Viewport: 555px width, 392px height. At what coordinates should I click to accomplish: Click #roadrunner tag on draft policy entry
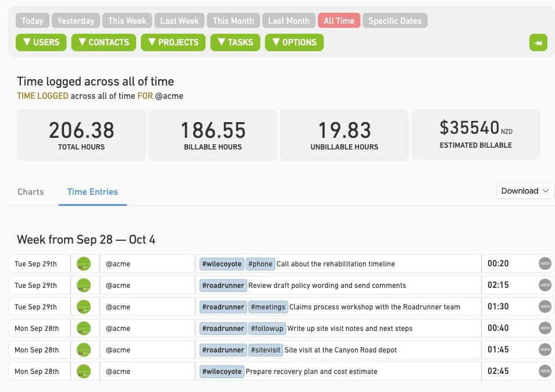click(223, 286)
